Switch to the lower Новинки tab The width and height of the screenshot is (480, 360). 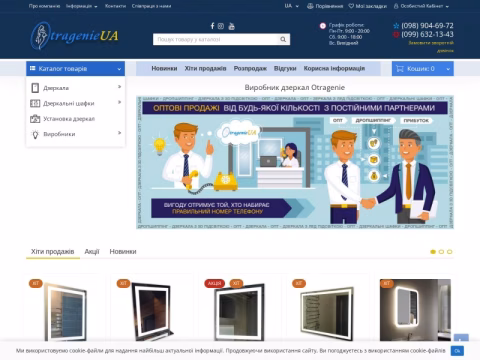(123, 252)
